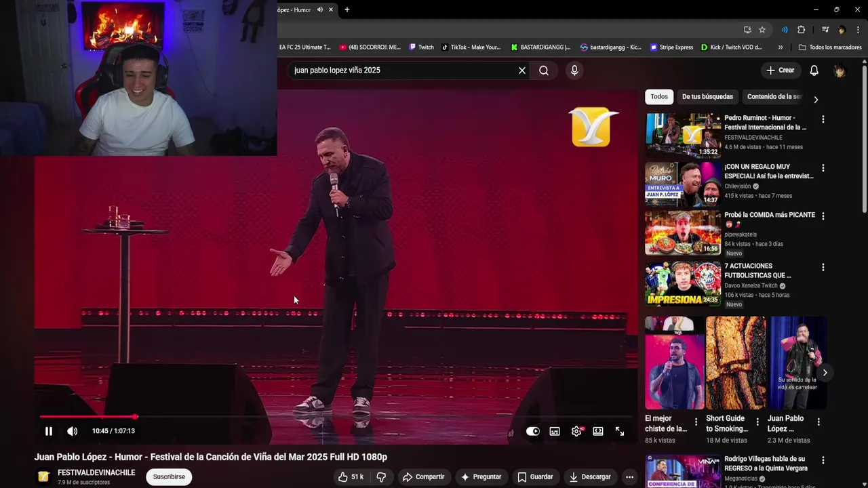Expand hidden bookmarks chevron
This screenshot has width=868, height=488.
click(781, 47)
